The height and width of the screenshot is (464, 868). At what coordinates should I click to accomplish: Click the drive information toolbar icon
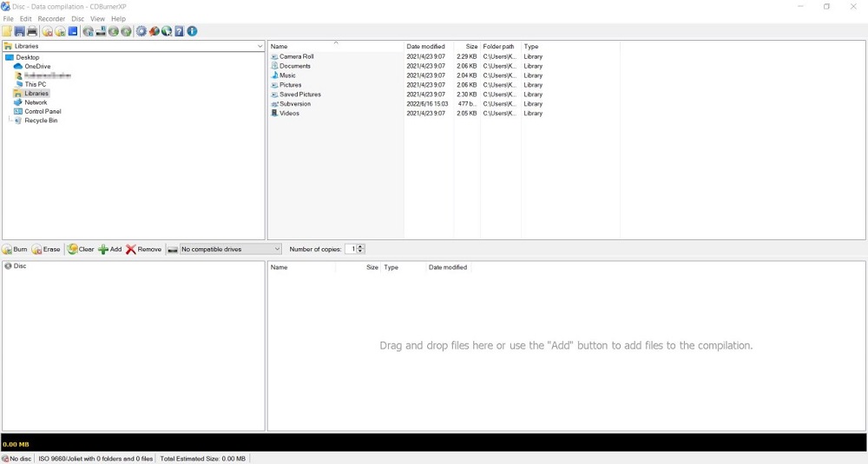[101, 31]
